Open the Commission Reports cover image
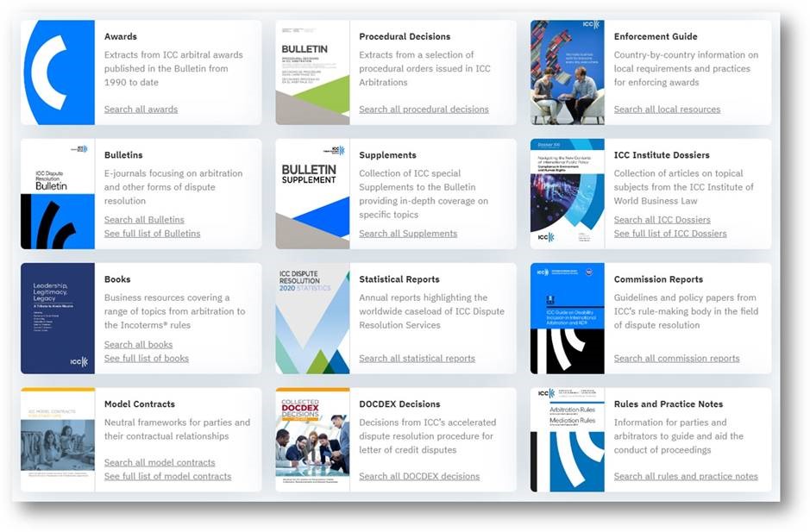Screen dimensions: 810x532 coord(568,318)
